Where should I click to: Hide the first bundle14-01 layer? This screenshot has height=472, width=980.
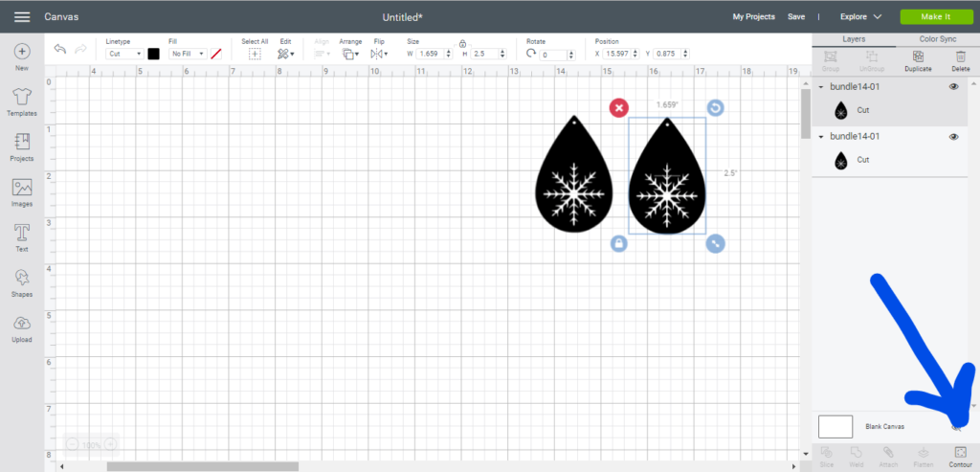954,87
